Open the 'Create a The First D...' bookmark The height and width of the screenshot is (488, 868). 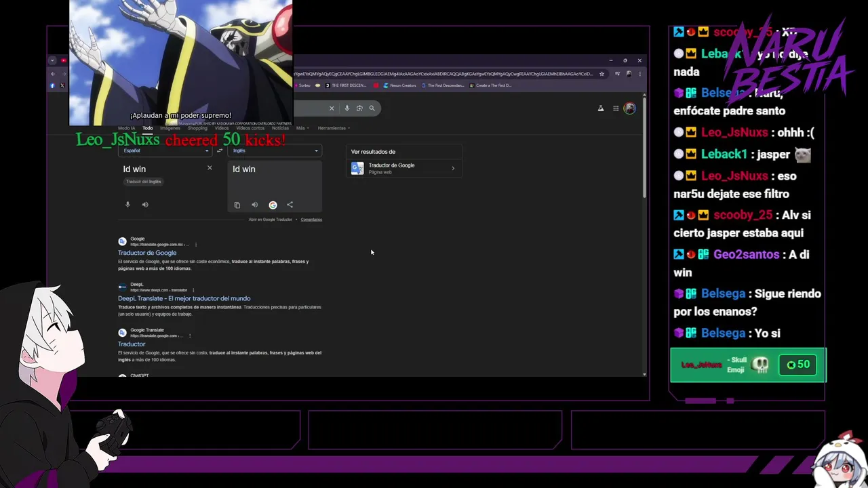(490, 85)
